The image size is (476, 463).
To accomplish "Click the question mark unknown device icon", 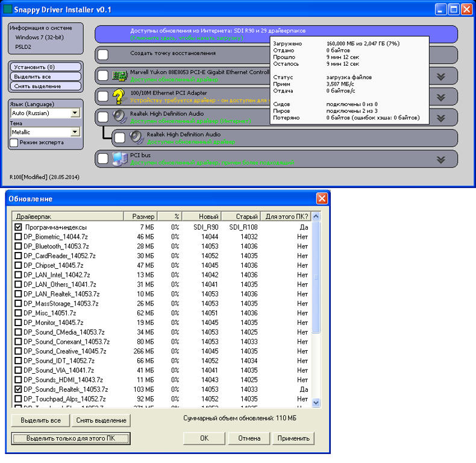I will (118, 96).
